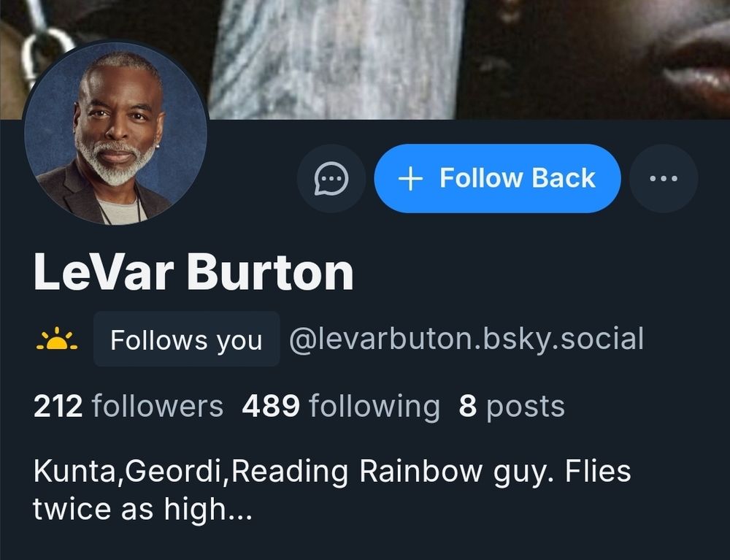Tap the word followers in stats
Viewport: 730px width, 560px height.
(x=158, y=407)
